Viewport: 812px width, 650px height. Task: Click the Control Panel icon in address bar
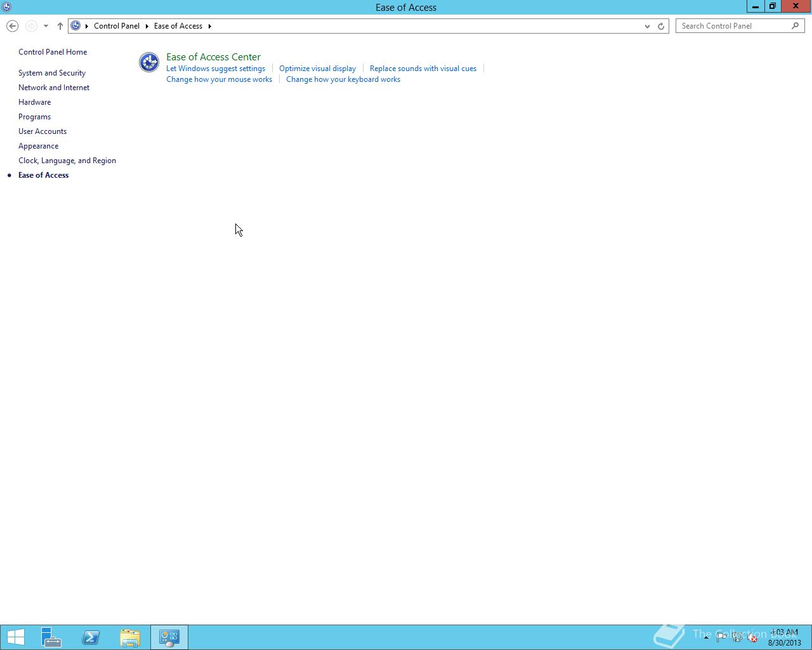point(75,26)
